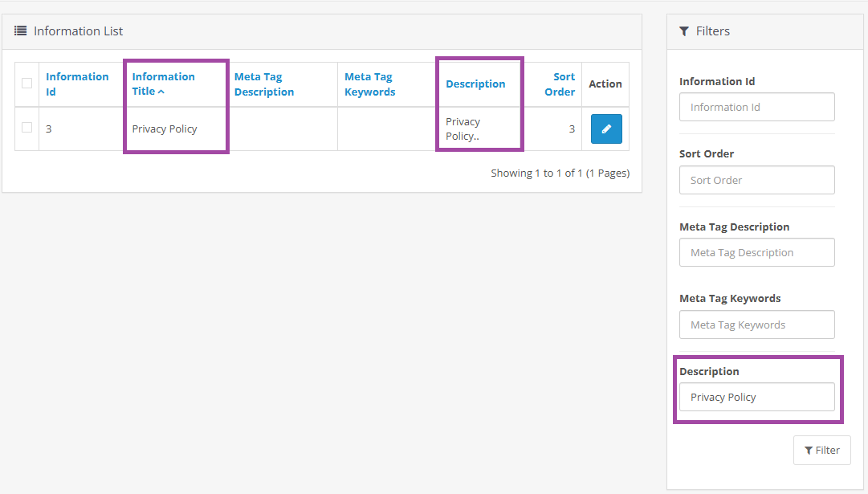Screen dimensions: 868x494
Task: Click the funnel icon beside Filters heading
Action: tap(684, 31)
